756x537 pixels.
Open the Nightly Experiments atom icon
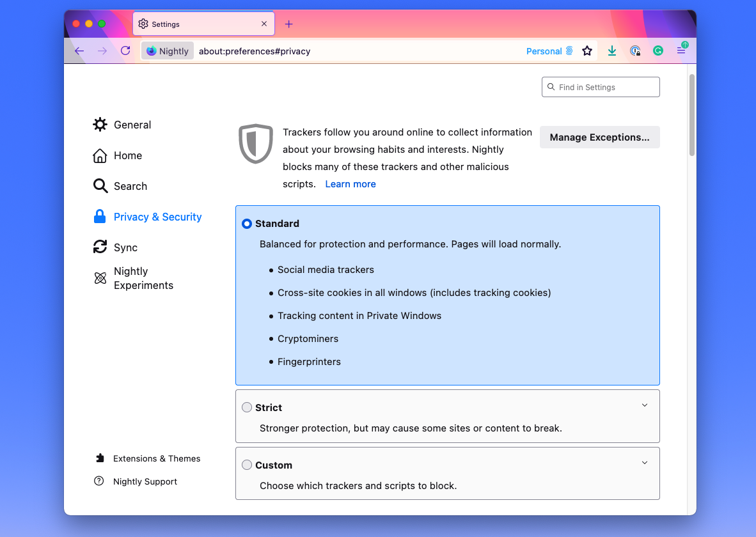click(x=100, y=278)
